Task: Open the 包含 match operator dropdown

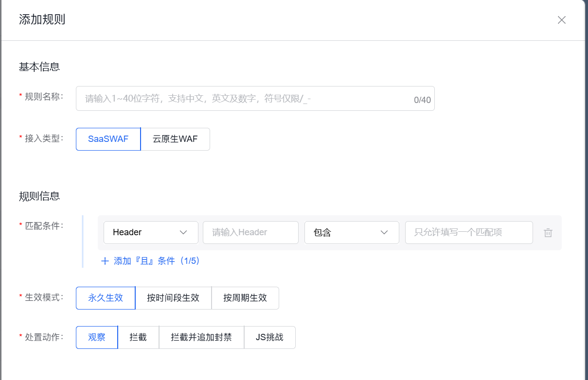Action: coord(352,232)
